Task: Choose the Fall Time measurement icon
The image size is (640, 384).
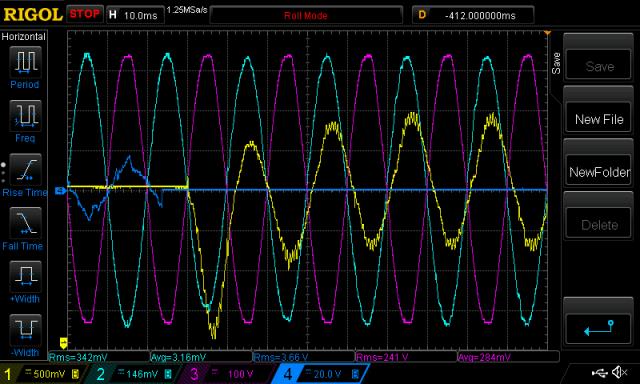Action: coord(25,223)
